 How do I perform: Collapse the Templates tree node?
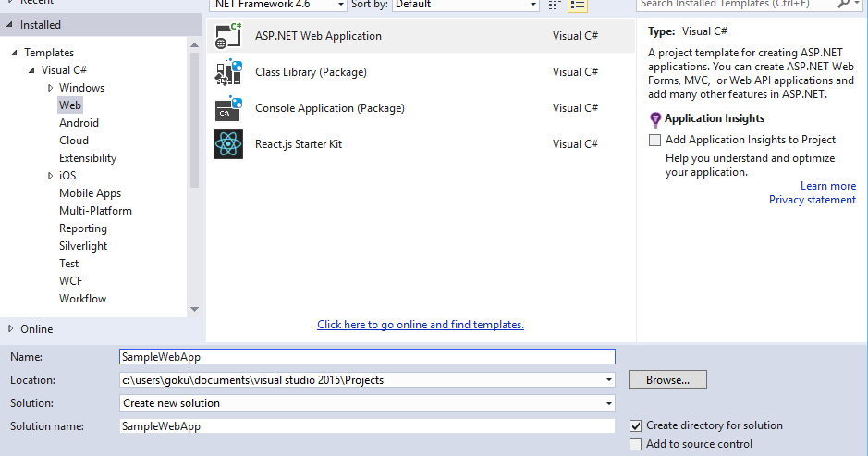coord(14,53)
